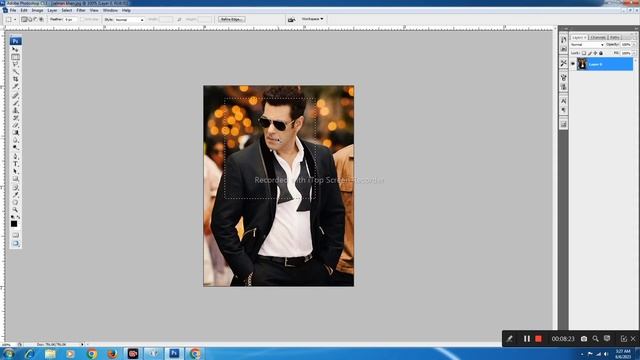Open the Workspace dropdown
The height and width of the screenshot is (360, 640).
[312, 19]
